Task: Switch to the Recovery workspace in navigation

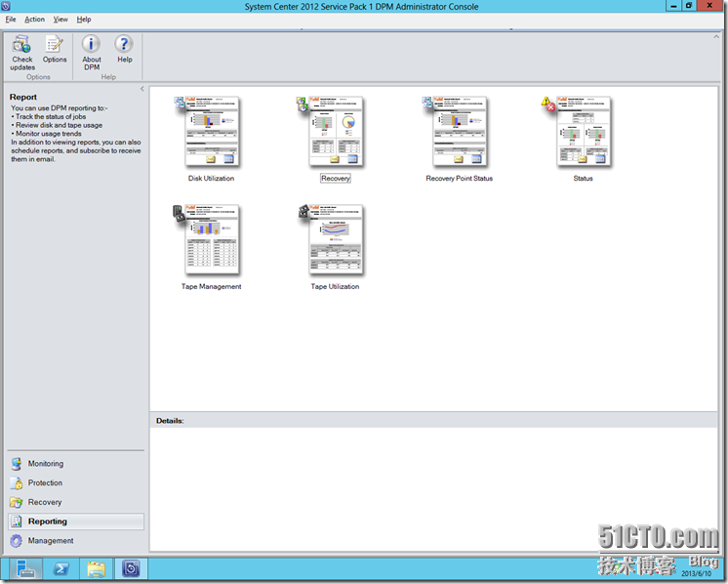Action: click(76, 502)
